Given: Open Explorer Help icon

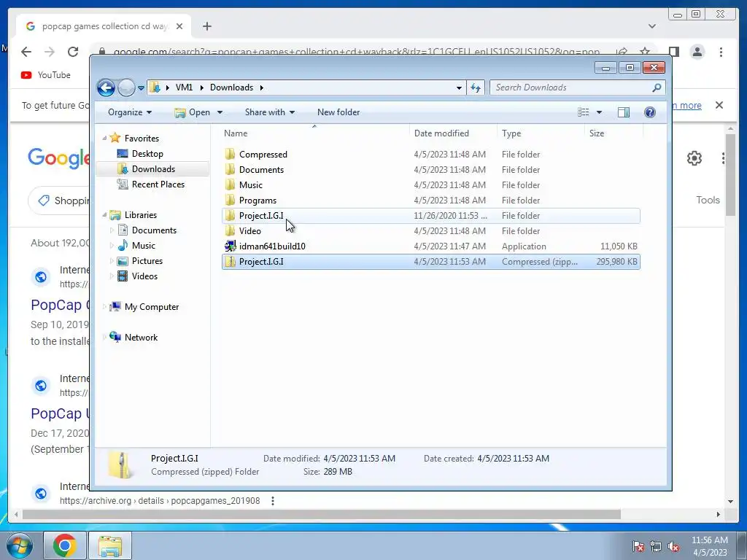Looking at the screenshot, I should (650, 112).
